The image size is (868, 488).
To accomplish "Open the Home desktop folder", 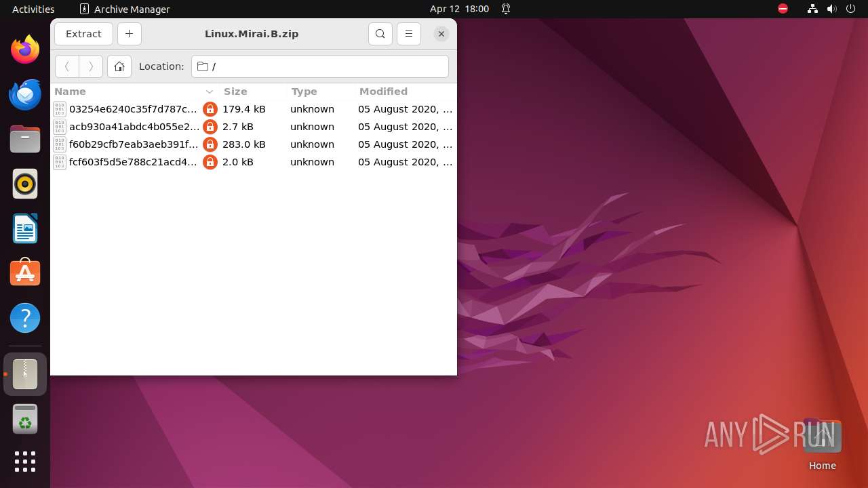I will coord(822,445).
